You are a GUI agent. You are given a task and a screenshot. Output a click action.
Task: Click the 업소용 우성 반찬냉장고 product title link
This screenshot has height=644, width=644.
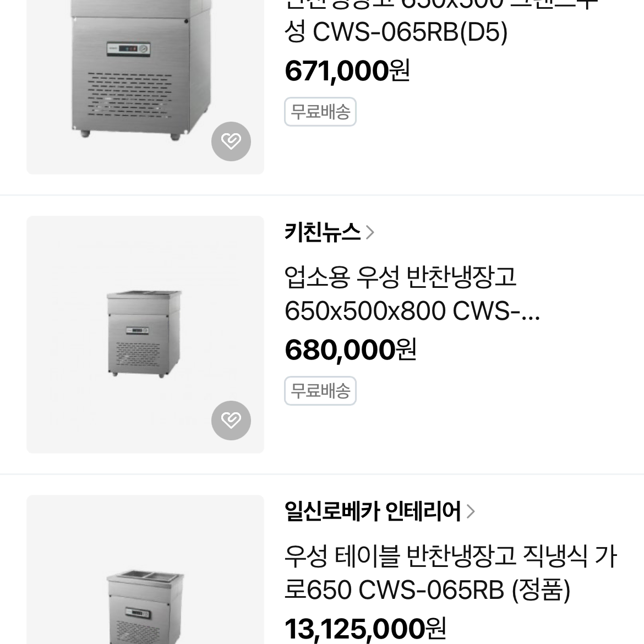click(412, 294)
